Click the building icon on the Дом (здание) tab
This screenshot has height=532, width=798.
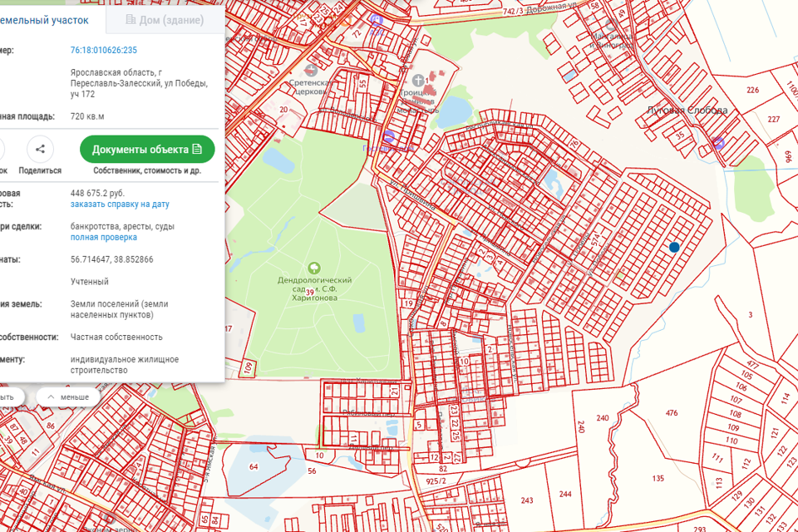(131, 19)
